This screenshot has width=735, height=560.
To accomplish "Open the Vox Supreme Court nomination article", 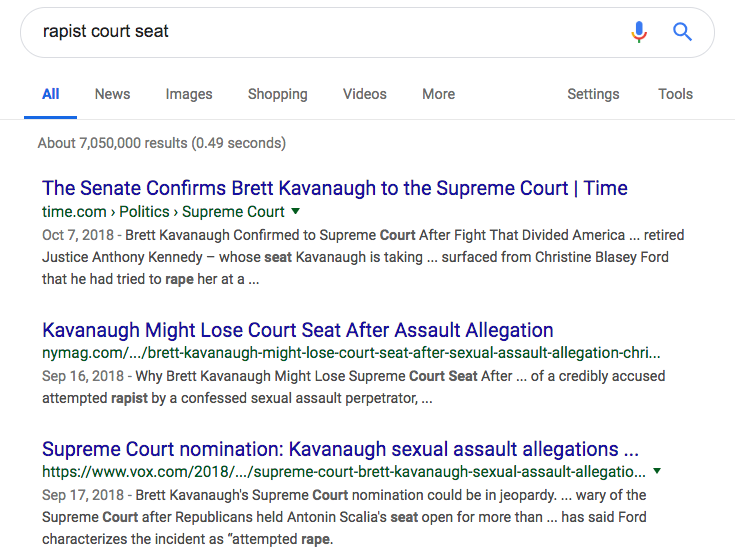I will coord(340,449).
